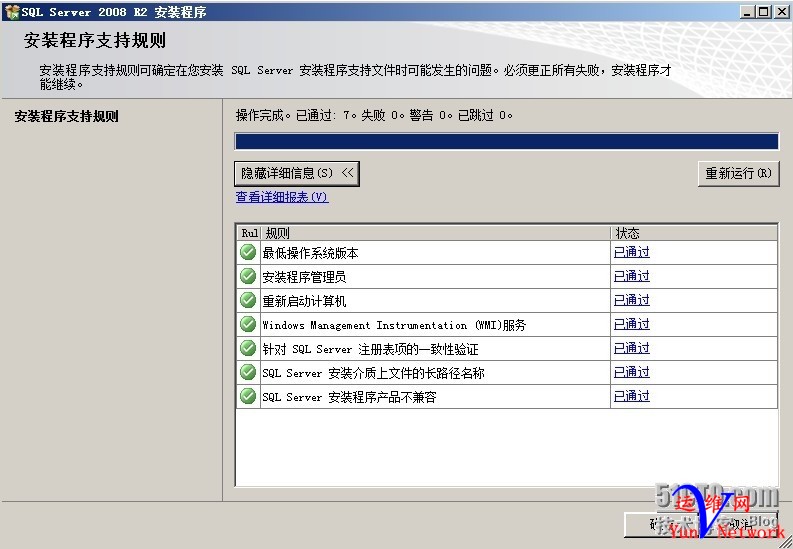The image size is (793, 549).
Task: Select 针对 SQL Server 注册表项的一致性验证 text
Action: [370, 349]
